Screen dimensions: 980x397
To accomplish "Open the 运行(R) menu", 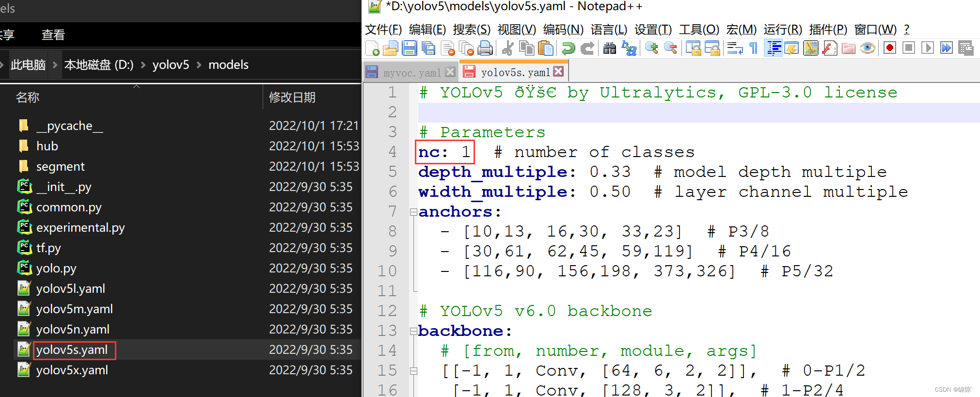I will coord(783,30).
